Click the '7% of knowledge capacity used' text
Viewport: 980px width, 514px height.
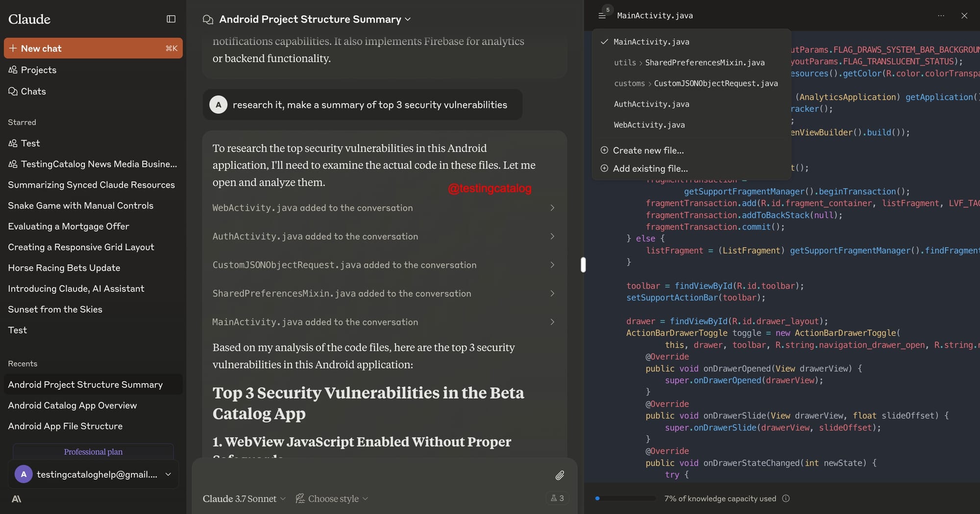[720, 498]
